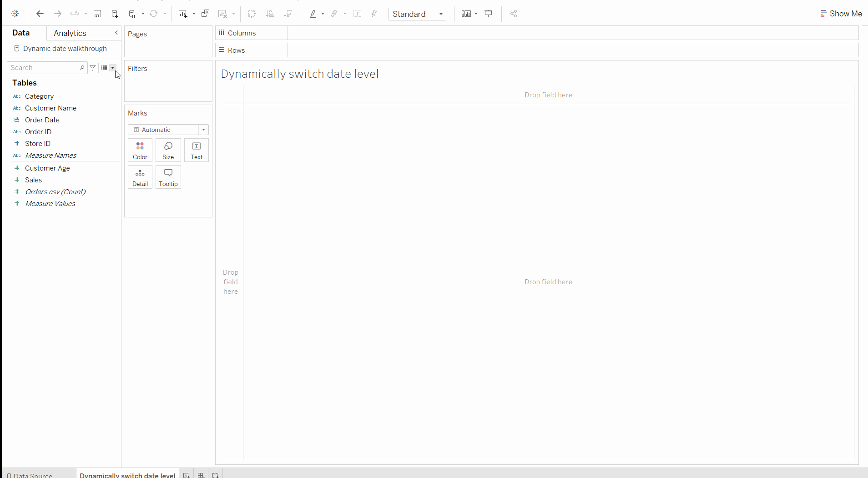Click the Replay animation icon
This screenshot has height=478, width=868.
(x=75, y=14)
